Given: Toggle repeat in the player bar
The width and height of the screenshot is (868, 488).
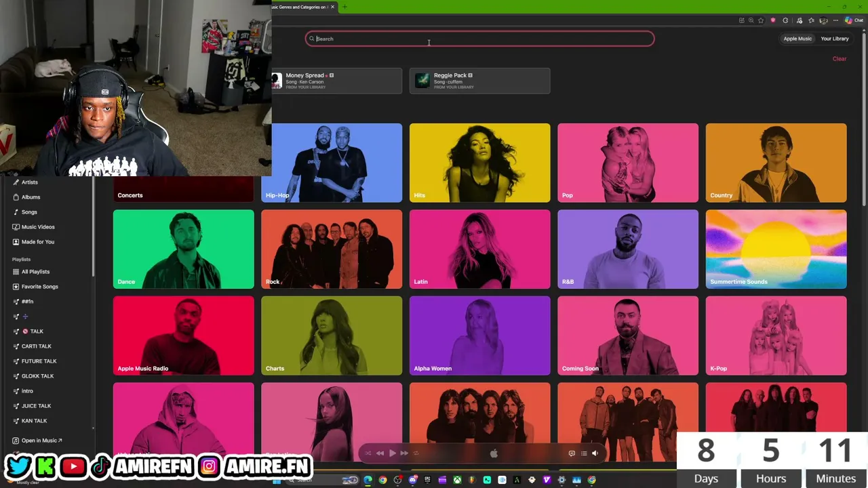Looking at the screenshot, I should (416, 453).
